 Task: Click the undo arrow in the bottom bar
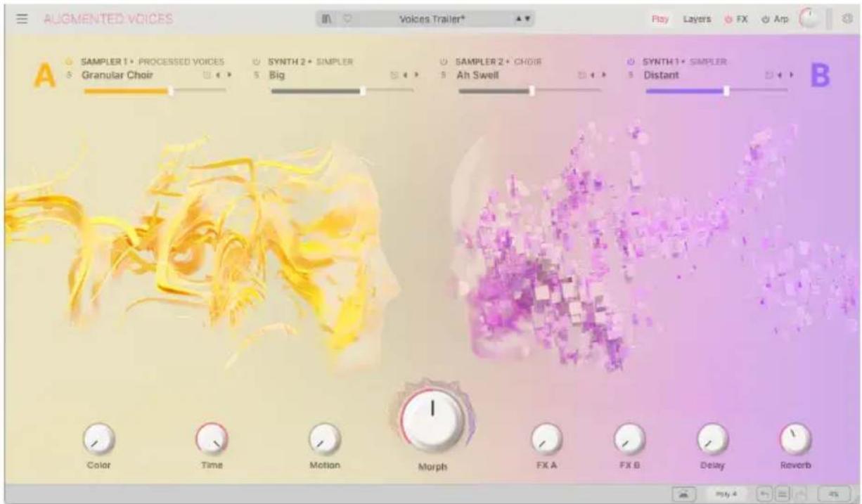(x=763, y=493)
